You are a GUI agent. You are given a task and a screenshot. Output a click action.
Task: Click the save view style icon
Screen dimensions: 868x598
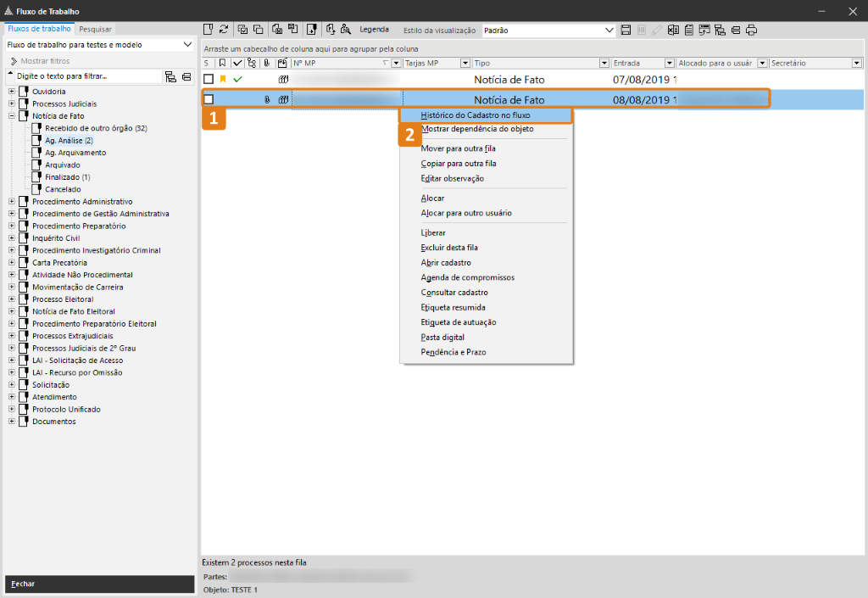point(626,30)
